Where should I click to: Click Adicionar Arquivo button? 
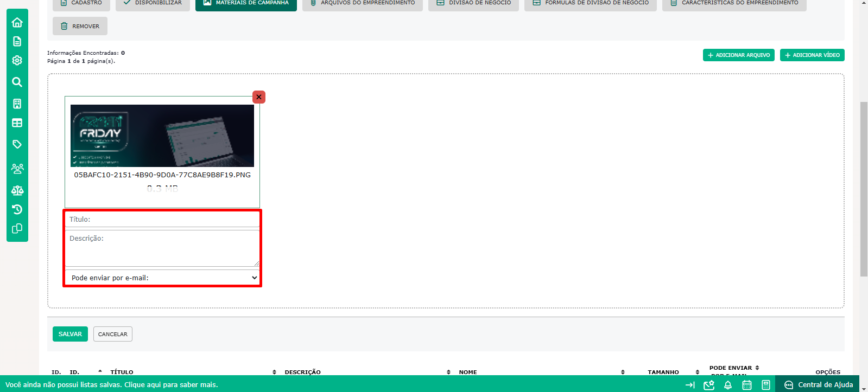(x=739, y=55)
